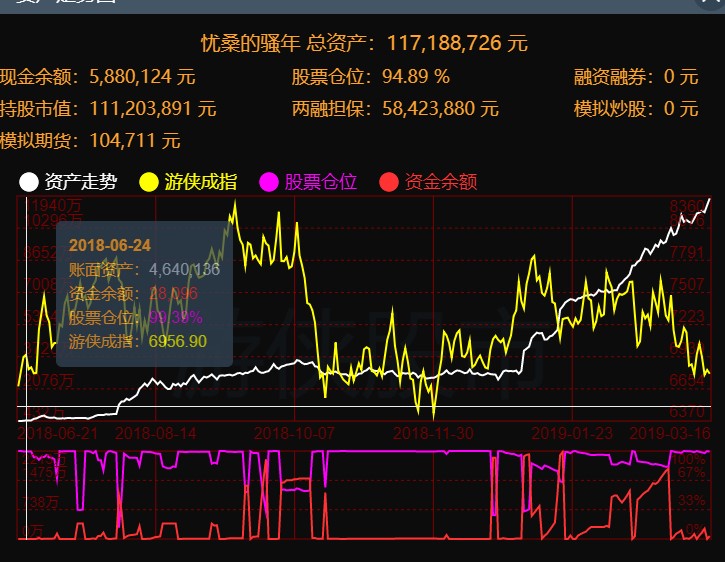Image resolution: width=725 pixels, height=562 pixels.
Task: Click the 2019-01-23 date on the x-axis
Action: click(x=572, y=433)
